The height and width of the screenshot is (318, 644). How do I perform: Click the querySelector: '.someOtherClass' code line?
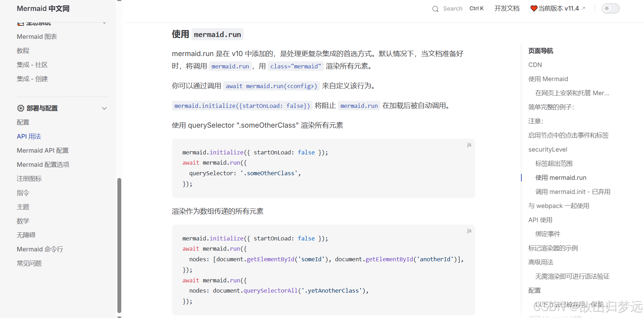pos(245,173)
